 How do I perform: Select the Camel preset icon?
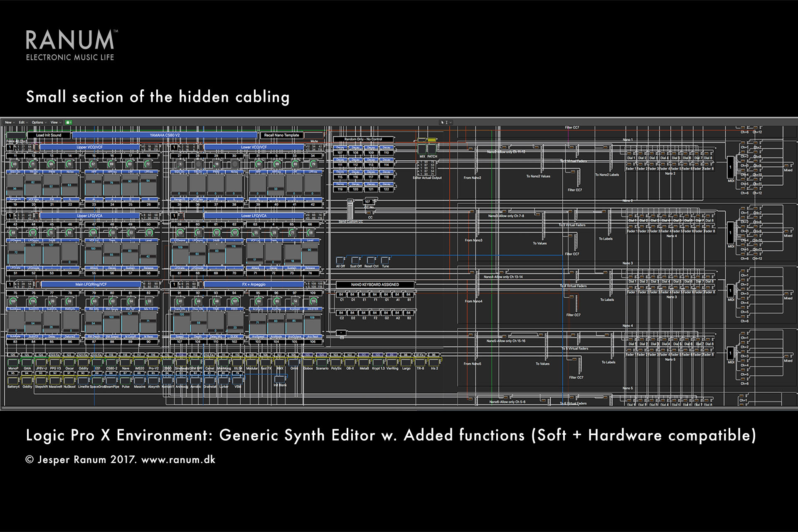pyautogui.click(x=210, y=362)
